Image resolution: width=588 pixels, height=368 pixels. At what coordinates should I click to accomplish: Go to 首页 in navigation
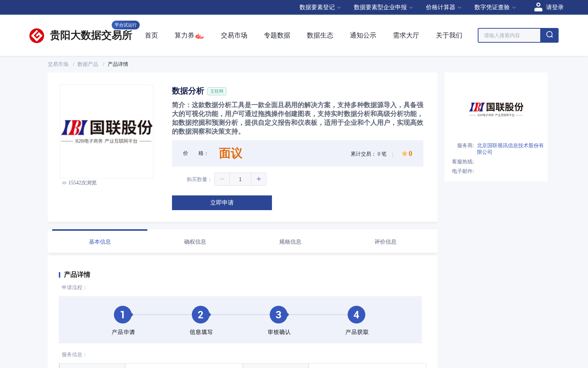pyautogui.click(x=151, y=35)
